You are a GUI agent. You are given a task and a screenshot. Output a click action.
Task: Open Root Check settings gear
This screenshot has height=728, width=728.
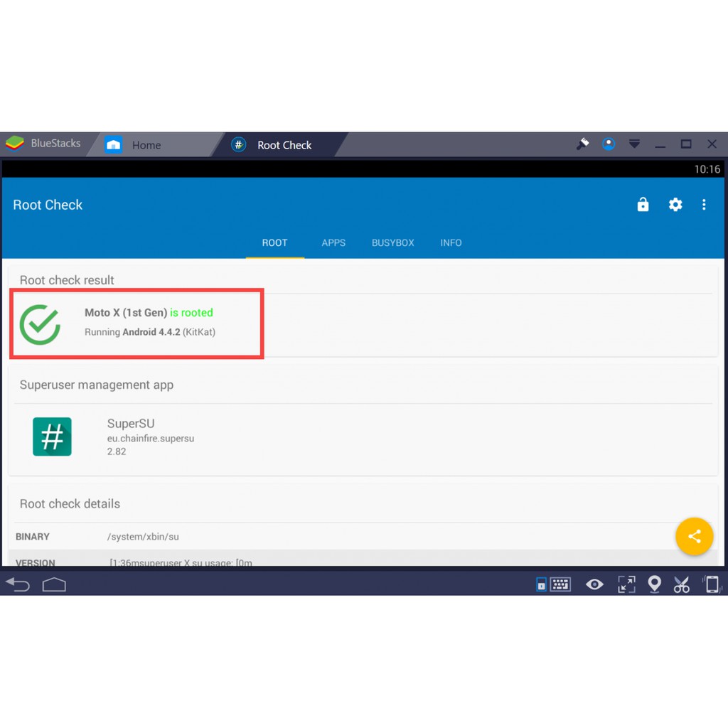(675, 205)
